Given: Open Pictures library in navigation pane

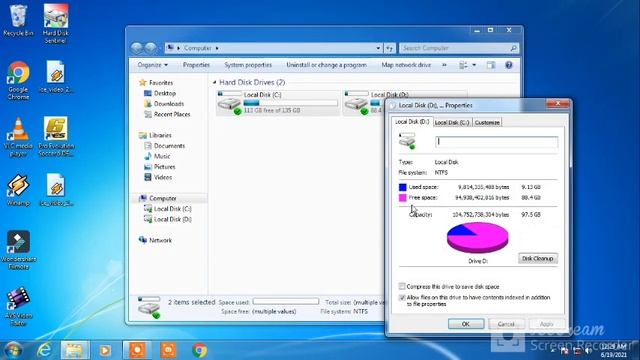Looking at the screenshot, I should (164, 167).
